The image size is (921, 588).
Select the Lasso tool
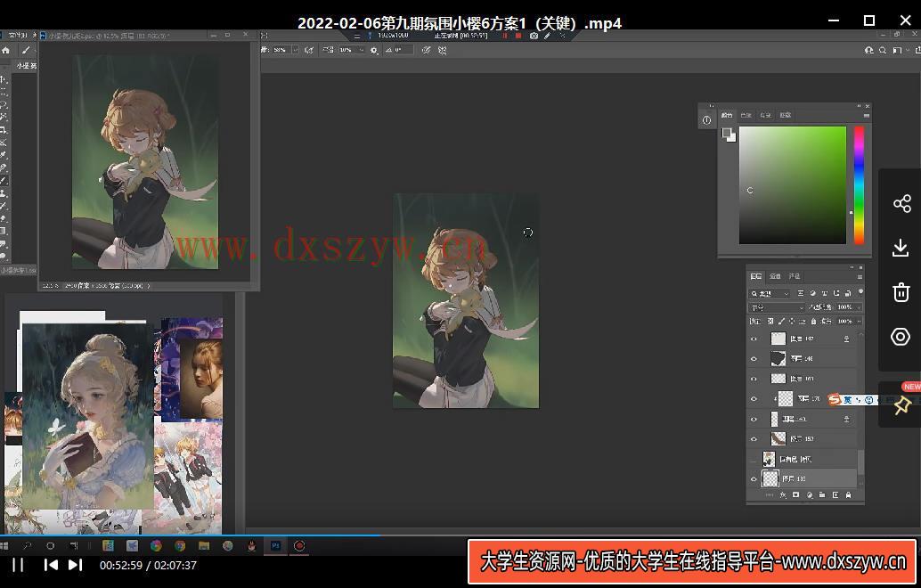(4, 104)
